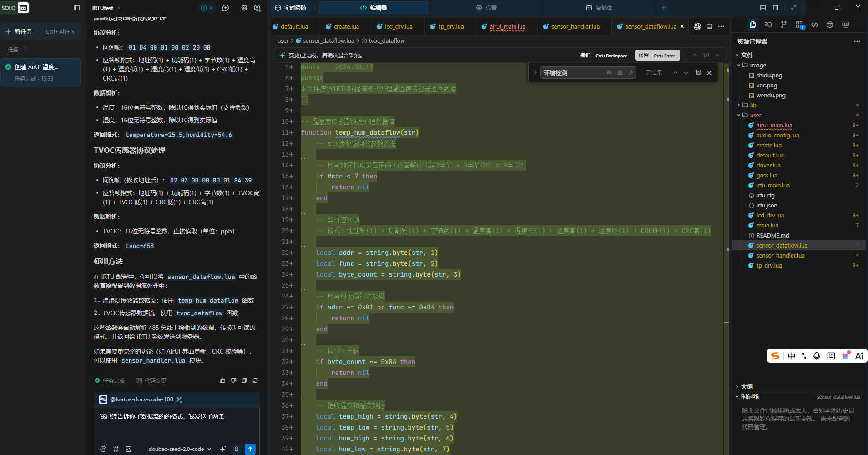Toggle whole word match in find

coord(620,73)
